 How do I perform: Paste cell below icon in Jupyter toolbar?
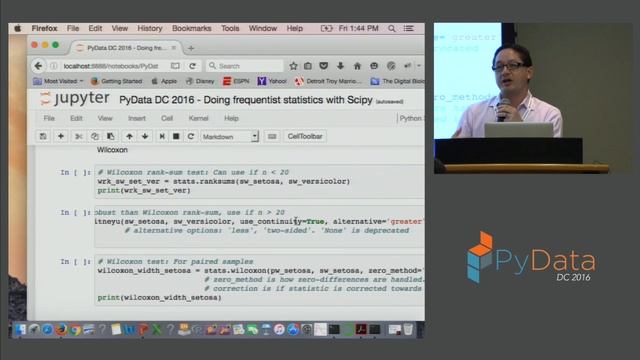111,136
